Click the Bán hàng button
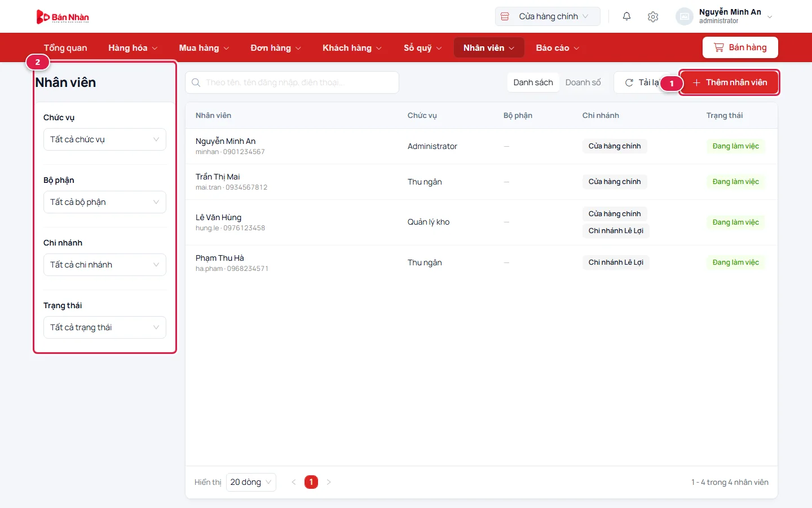Viewport: 812px width, 508px height. [x=740, y=47]
